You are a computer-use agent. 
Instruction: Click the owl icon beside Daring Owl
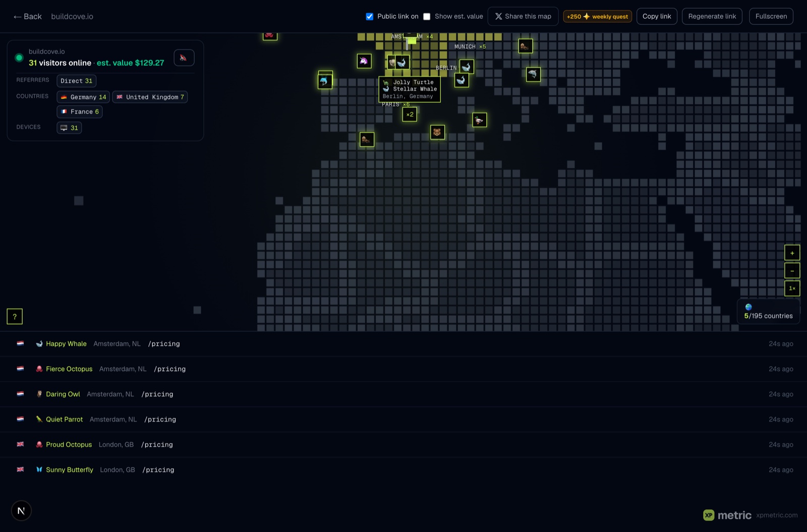(x=39, y=394)
